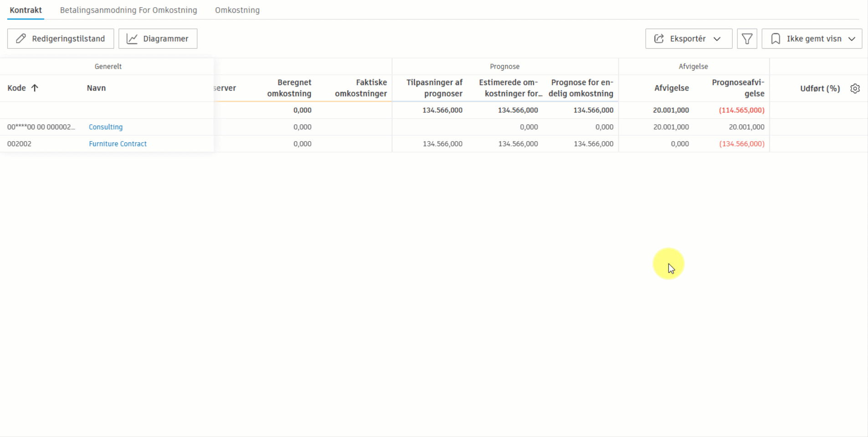The height and width of the screenshot is (437, 868).
Task: Click the Faktiske omkostninger column header
Action: coord(361,88)
